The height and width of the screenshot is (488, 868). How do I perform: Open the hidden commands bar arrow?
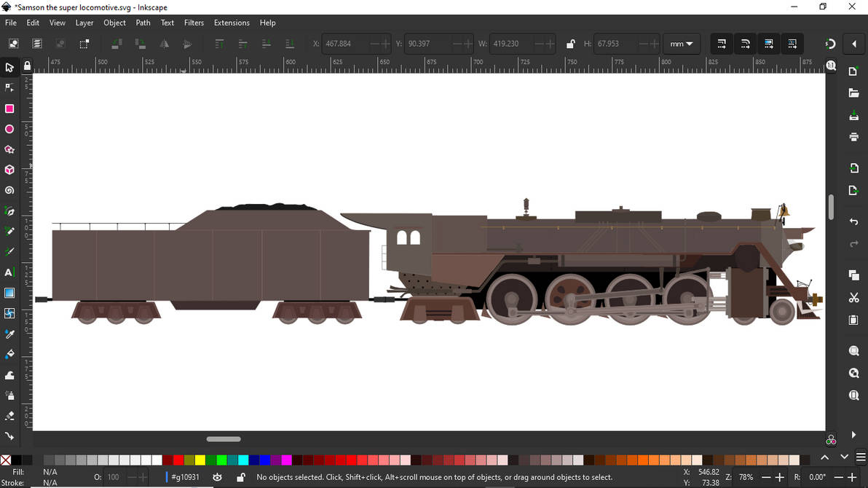click(853, 44)
